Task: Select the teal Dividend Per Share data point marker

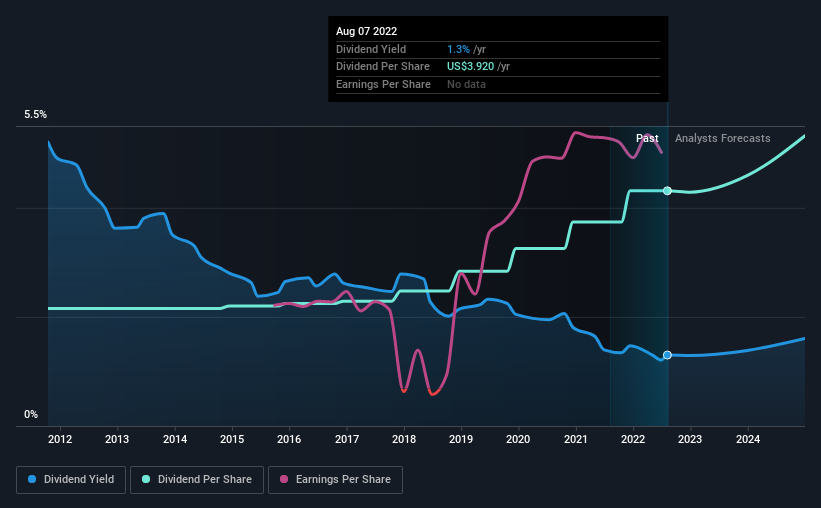Action: (667, 190)
